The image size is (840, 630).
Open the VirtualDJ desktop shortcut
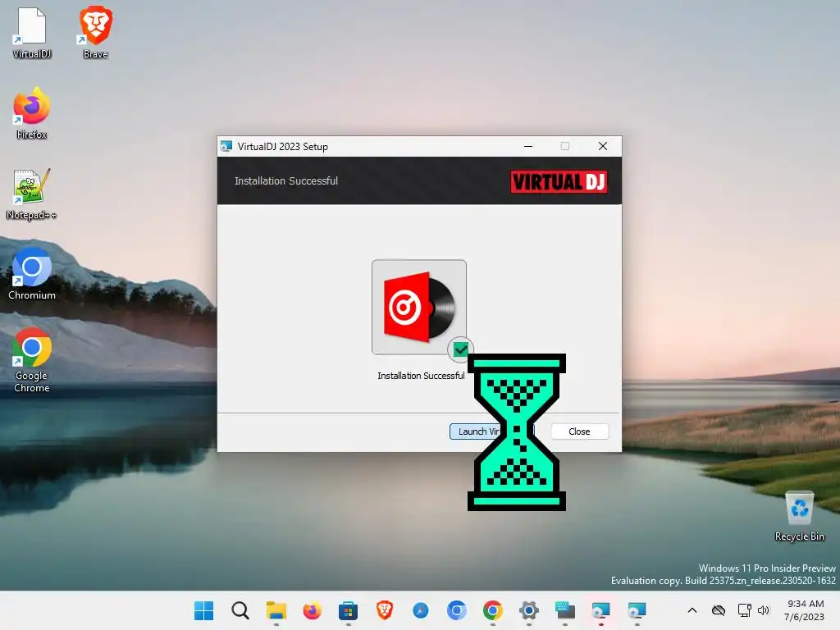pos(32,32)
